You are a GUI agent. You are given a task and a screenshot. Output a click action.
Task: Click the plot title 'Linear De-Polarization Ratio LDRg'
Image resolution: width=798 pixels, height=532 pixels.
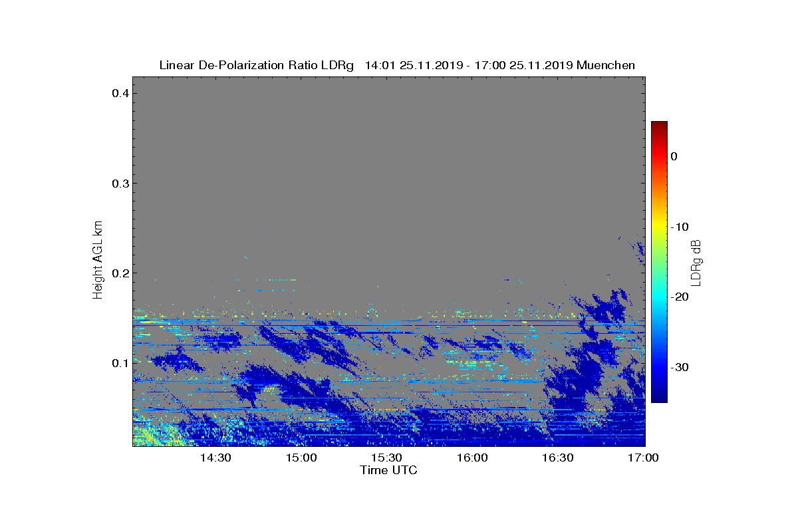pyautogui.click(x=258, y=65)
